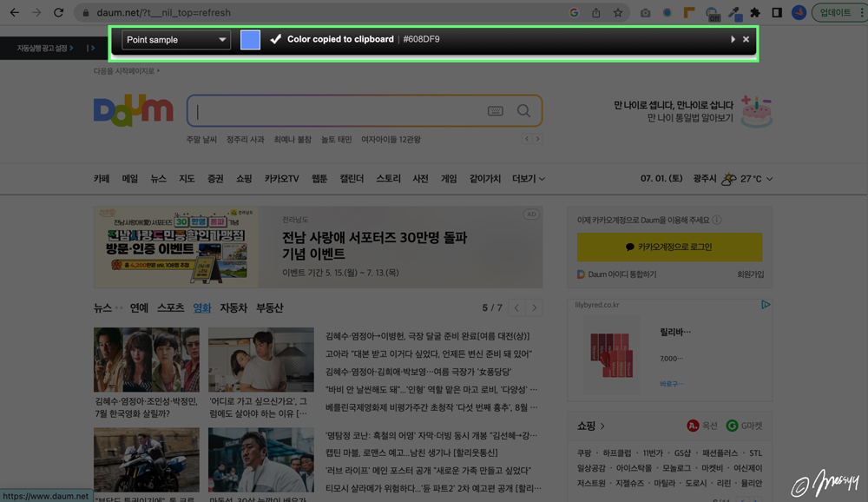Image resolution: width=868 pixels, height=502 pixels.
Task: Click the info icon beside the Kakao account notice
Action: [x=717, y=220]
